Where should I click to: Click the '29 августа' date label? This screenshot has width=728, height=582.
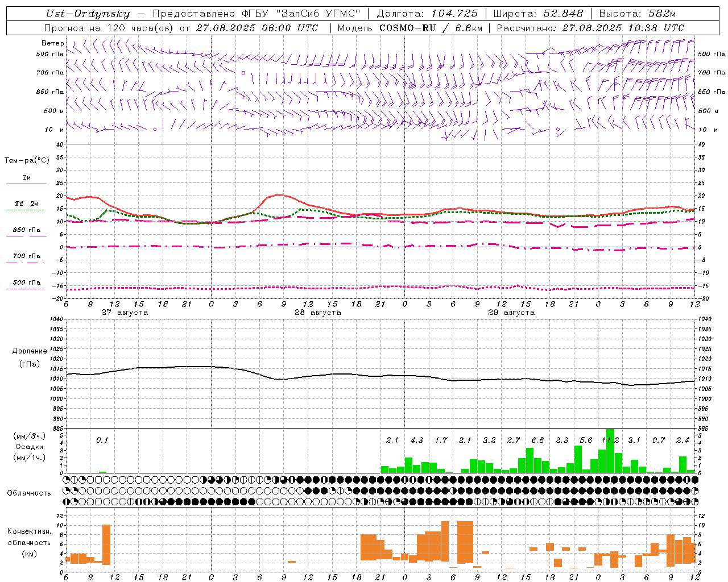pos(511,313)
